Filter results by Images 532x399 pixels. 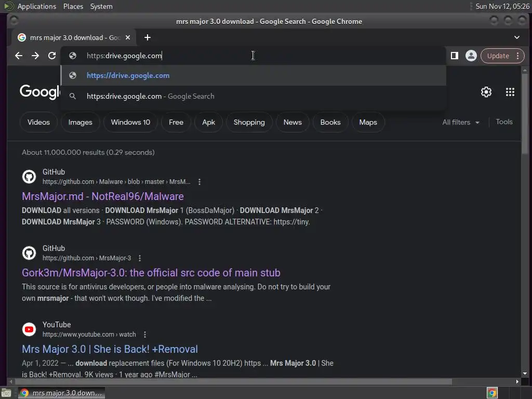81,122
